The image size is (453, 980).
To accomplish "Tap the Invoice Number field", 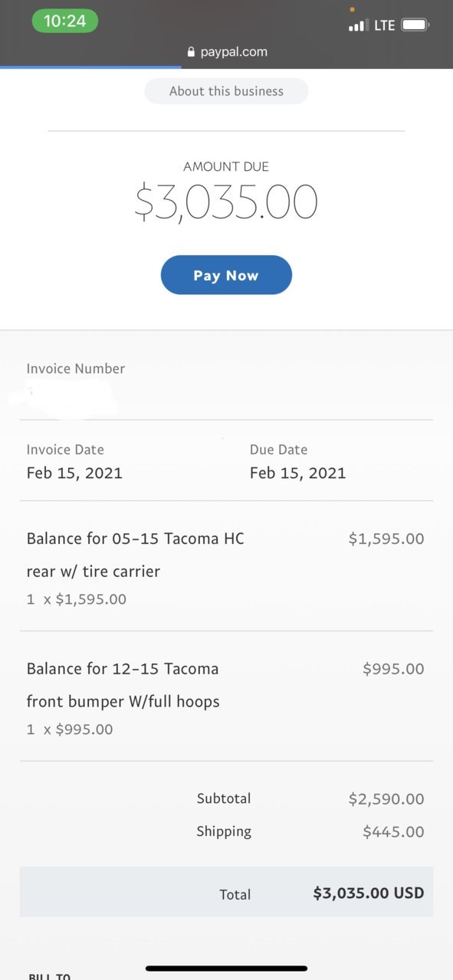I will (x=226, y=388).
